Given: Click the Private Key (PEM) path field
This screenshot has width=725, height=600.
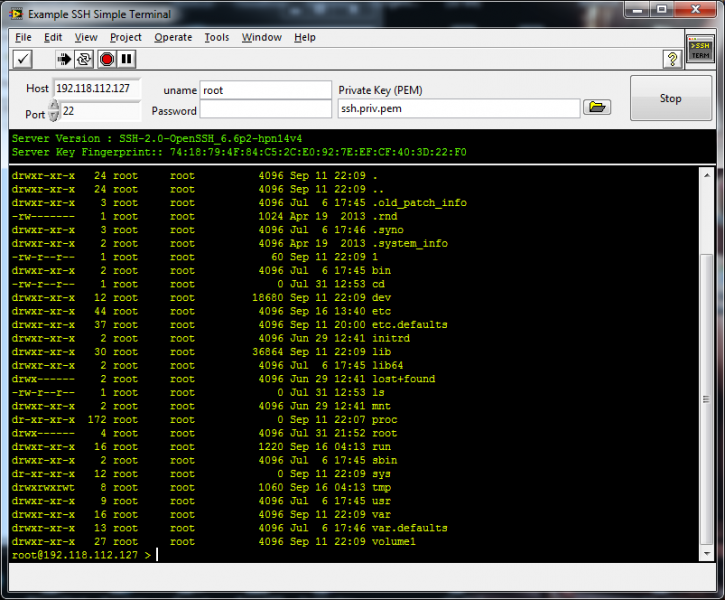Looking at the screenshot, I should pos(458,108).
